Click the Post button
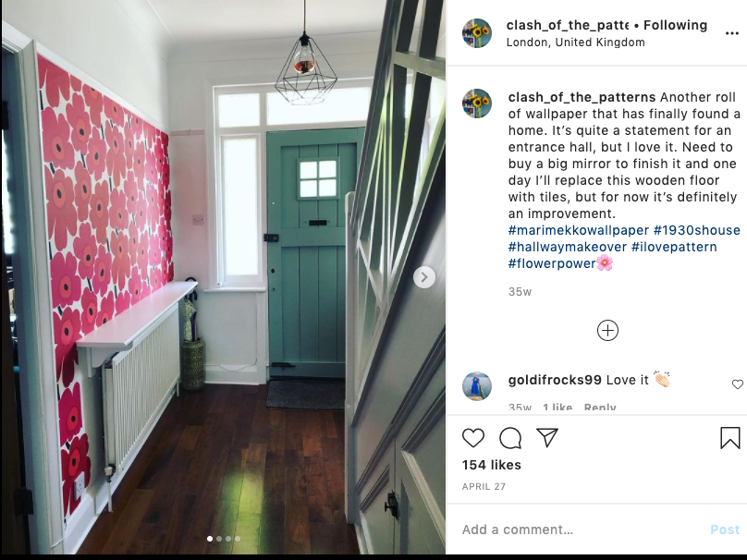The height and width of the screenshot is (560, 747). [725, 530]
